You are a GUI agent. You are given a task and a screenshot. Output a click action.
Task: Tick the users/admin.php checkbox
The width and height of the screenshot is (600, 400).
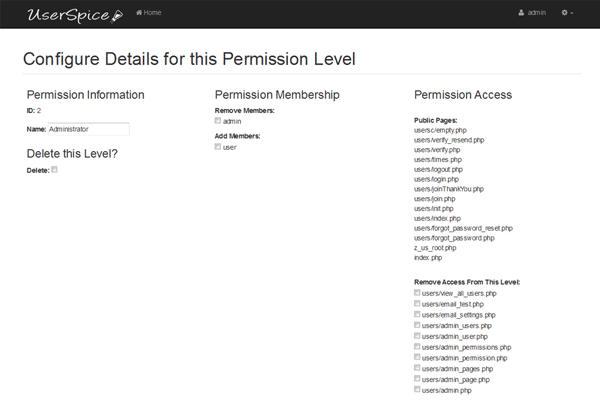tap(417, 390)
